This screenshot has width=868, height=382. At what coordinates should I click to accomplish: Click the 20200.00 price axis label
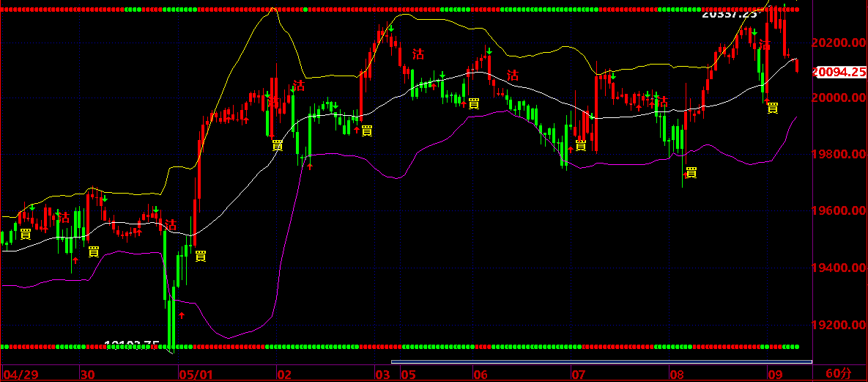[x=839, y=42]
